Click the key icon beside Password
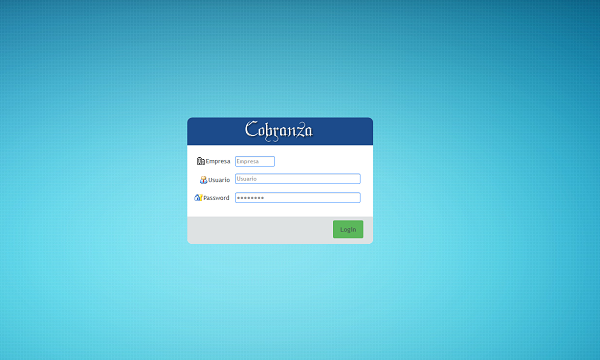 coord(198,197)
